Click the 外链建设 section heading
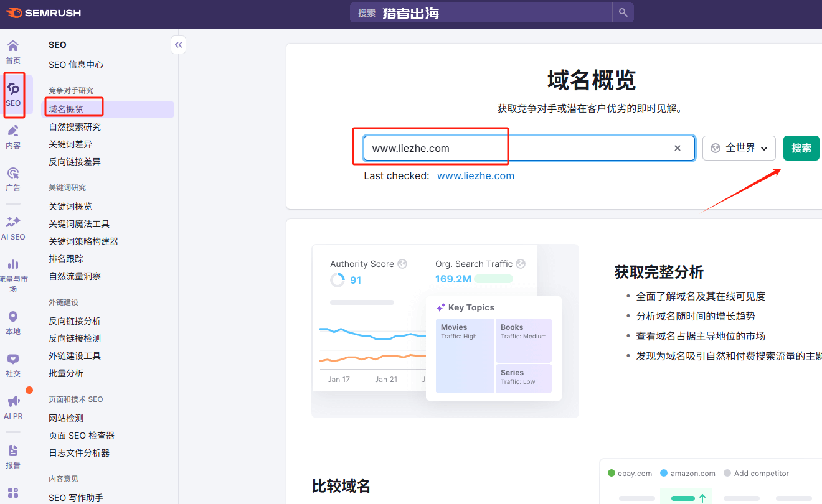 pyautogui.click(x=64, y=302)
